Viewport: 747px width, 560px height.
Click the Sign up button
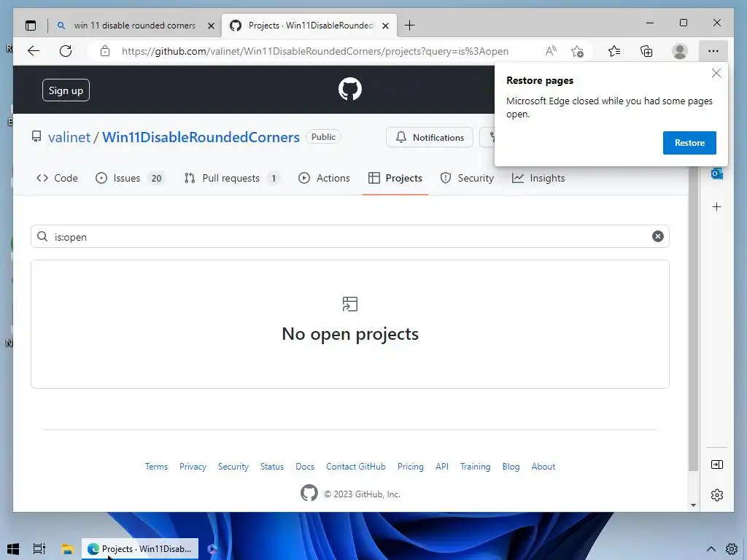click(x=66, y=90)
